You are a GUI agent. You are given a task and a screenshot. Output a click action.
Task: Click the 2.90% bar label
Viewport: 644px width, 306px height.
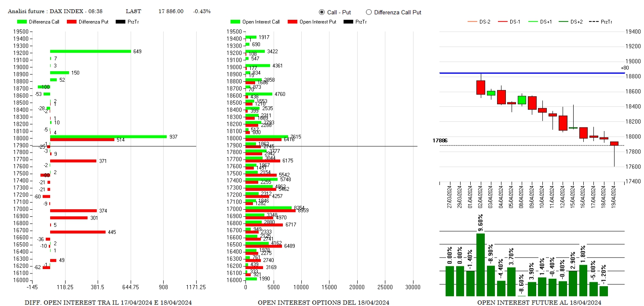tap(573, 260)
